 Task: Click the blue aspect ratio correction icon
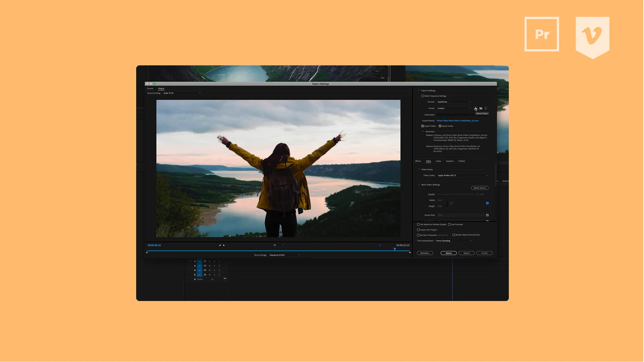tap(380, 245)
